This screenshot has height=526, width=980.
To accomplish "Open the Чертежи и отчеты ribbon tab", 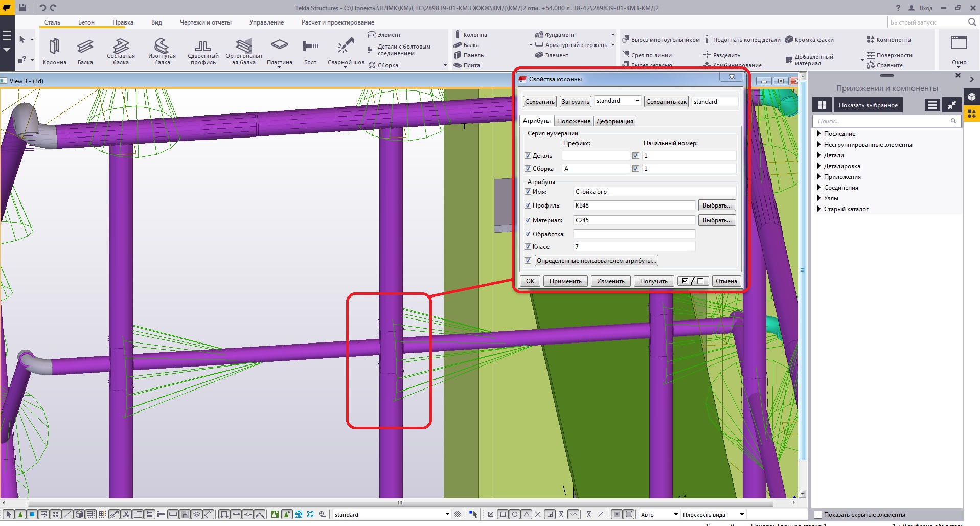I will tap(206, 22).
